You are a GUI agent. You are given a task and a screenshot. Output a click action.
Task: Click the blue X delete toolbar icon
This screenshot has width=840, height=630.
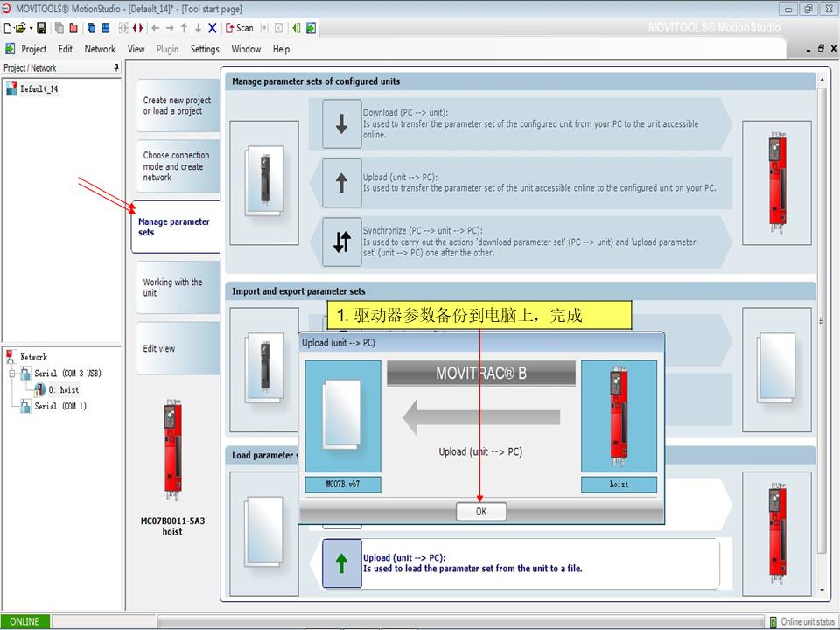click(212, 28)
